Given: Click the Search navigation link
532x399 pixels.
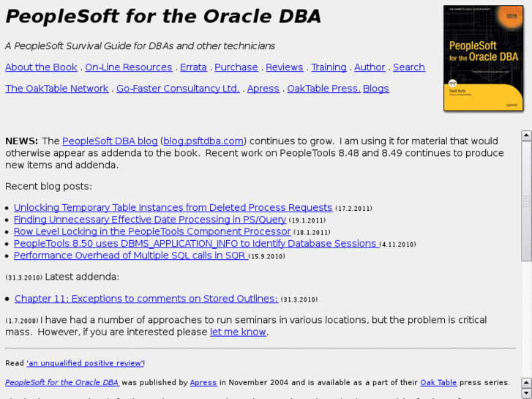Looking at the screenshot, I should coord(408,67).
